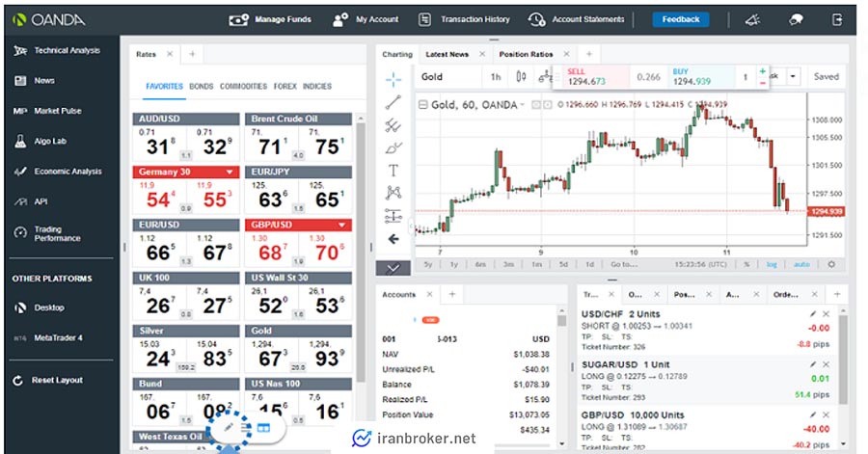Toggle auto scale on the chart

(x=801, y=265)
